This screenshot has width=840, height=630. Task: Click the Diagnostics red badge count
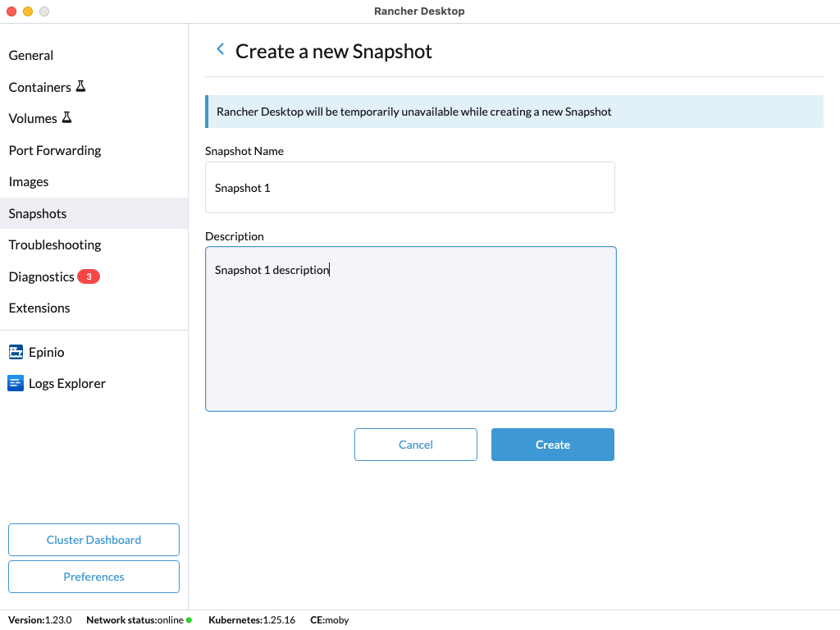[89, 276]
